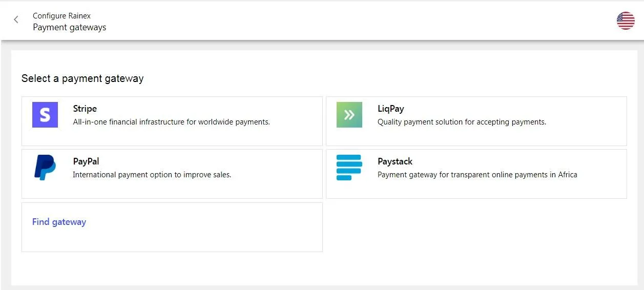Viewport: 644px width, 290px height.
Task: Click 'Quality payment solution for accepting payments.' text
Action: (x=462, y=122)
